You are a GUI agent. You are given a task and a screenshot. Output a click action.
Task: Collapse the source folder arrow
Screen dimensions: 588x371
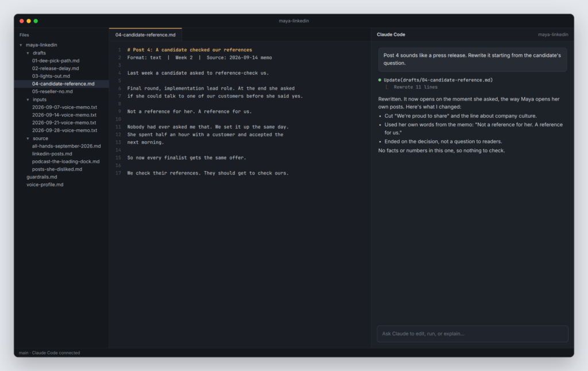pos(28,139)
